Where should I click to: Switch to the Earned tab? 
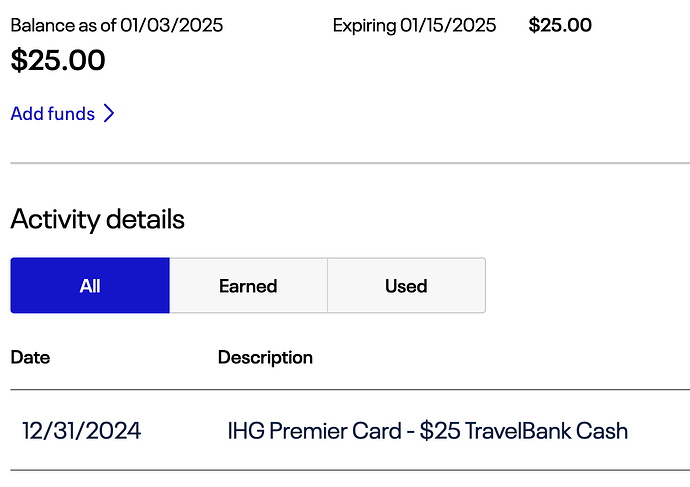pyautogui.click(x=248, y=286)
